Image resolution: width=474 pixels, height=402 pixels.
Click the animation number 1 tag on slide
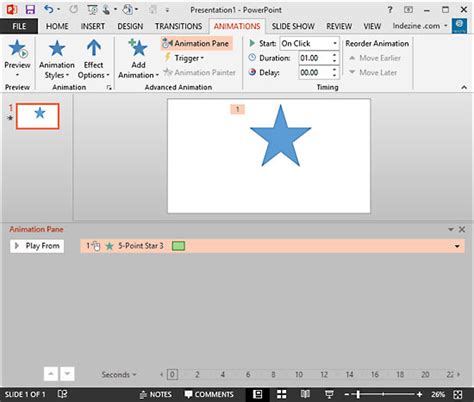[x=237, y=109]
